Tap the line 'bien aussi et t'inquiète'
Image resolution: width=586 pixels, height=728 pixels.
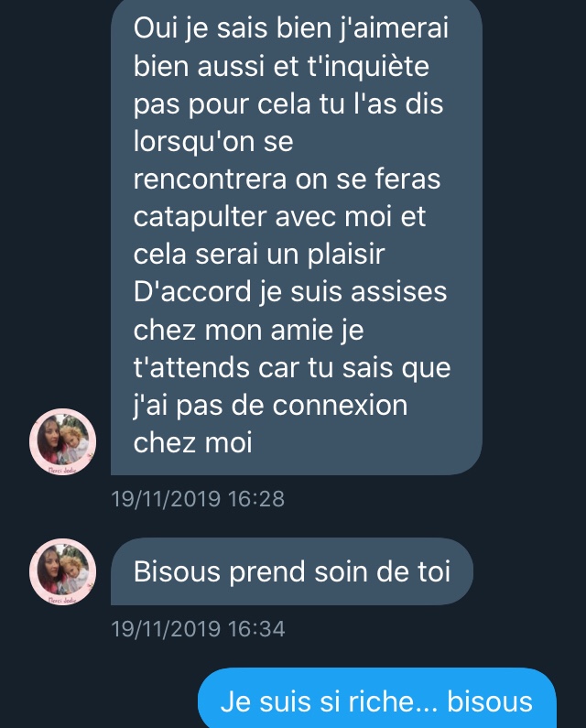(x=281, y=66)
